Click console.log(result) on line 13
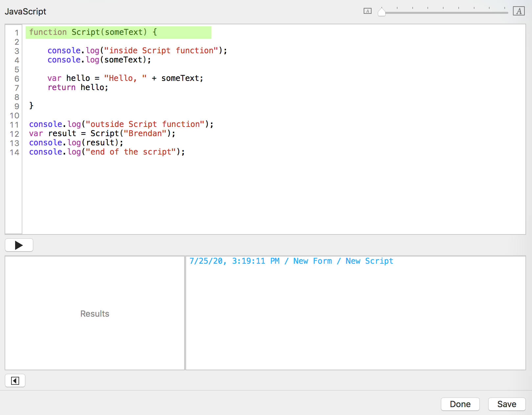The height and width of the screenshot is (415, 532). pos(76,143)
